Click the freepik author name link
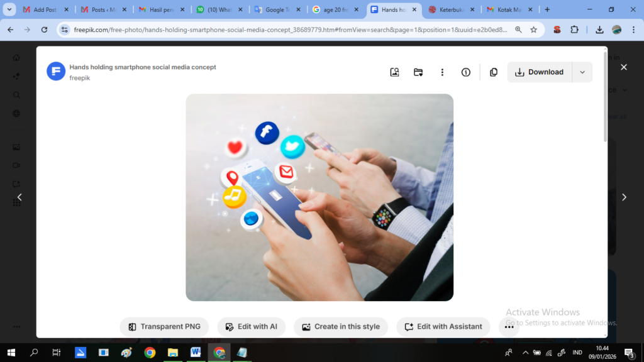 click(79, 78)
